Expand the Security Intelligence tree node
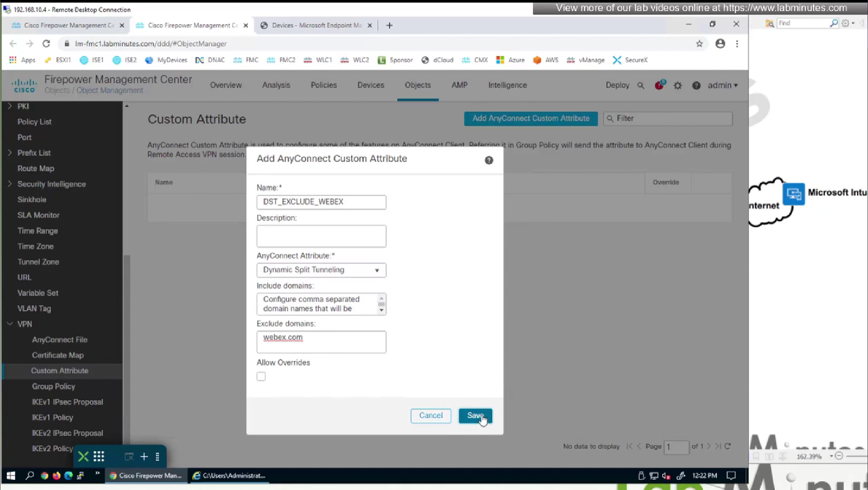Image resolution: width=868 pixels, height=490 pixels. click(x=10, y=184)
